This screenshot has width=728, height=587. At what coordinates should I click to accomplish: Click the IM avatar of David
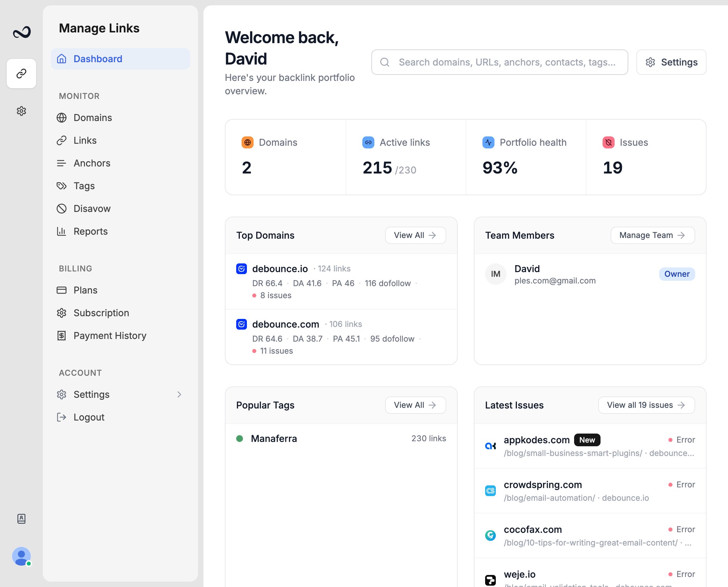[495, 274]
